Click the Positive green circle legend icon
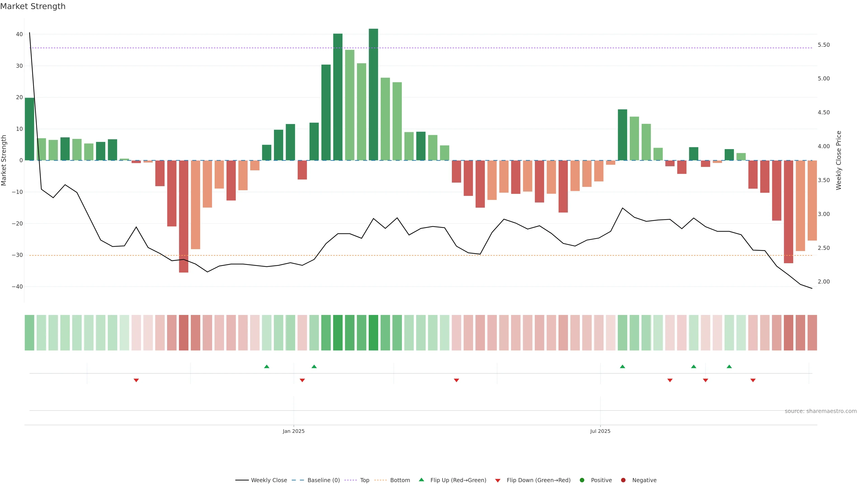This screenshot has height=488, width=868. (x=582, y=480)
